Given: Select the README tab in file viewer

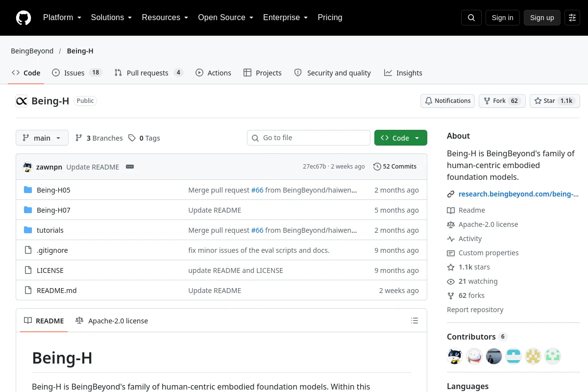Looking at the screenshot, I should click(x=44, y=321).
